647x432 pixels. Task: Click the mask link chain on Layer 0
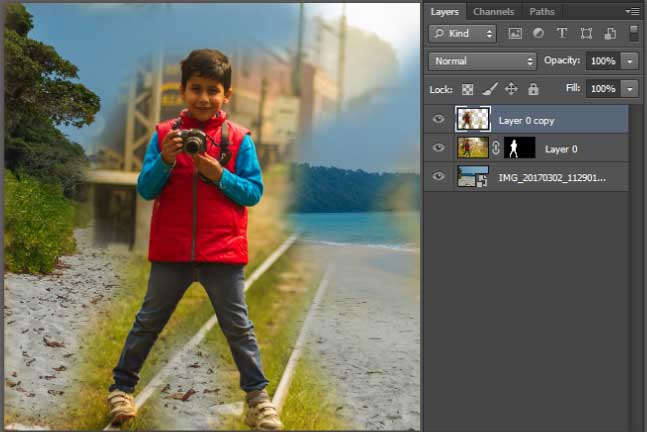[x=496, y=148]
